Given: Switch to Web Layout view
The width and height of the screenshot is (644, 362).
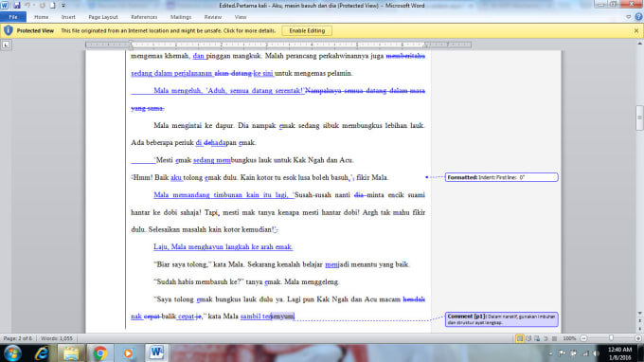Looking at the screenshot, I should pos(537,338).
